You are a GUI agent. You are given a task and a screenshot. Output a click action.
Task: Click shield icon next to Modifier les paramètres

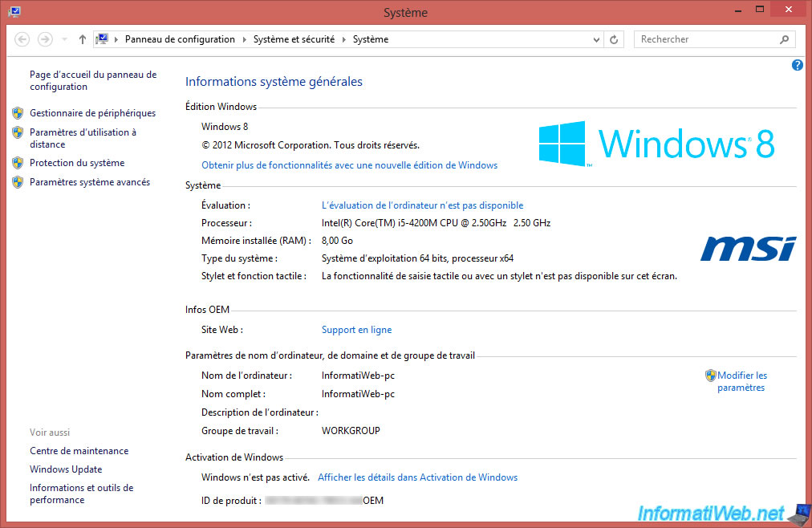(711, 376)
